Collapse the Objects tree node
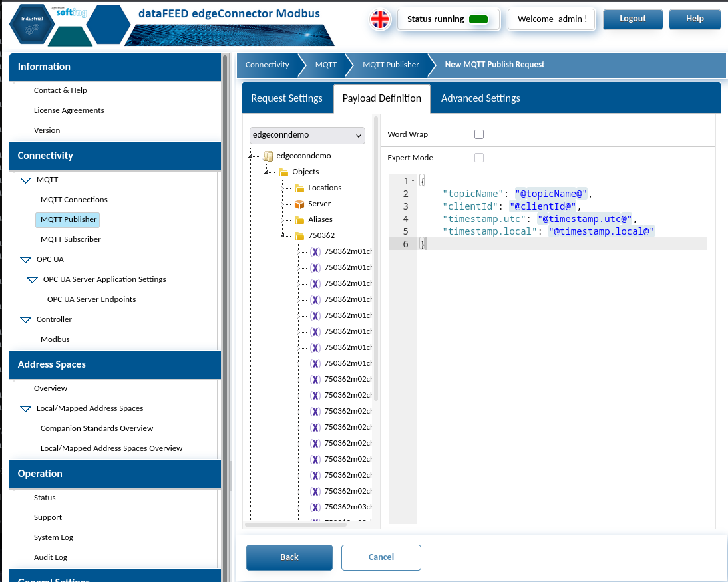 [266, 172]
